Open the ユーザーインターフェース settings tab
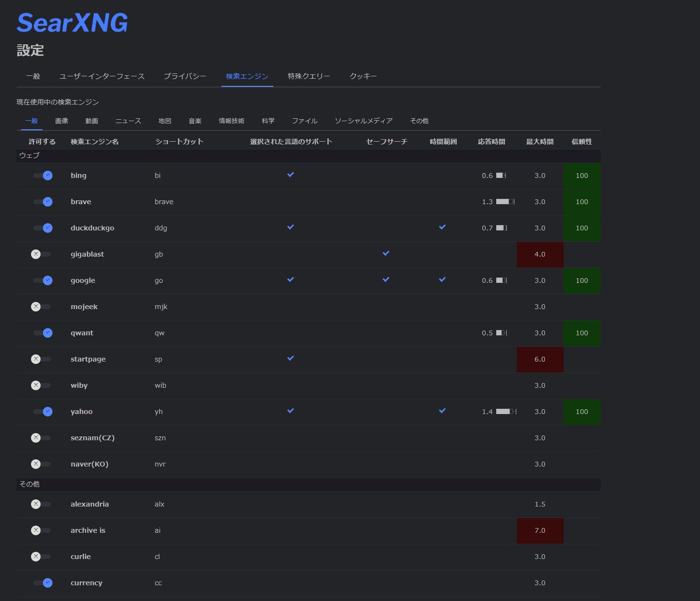Screen dimensions: 700x601 click(102, 76)
